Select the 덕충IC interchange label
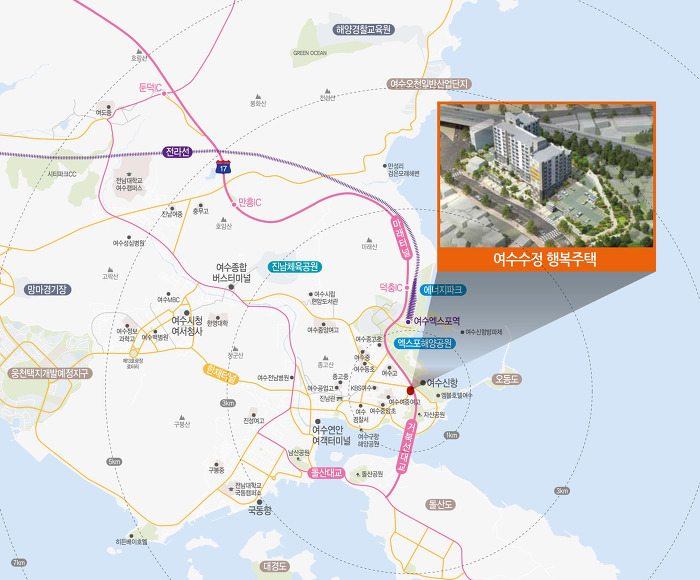 tap(391, 288)
